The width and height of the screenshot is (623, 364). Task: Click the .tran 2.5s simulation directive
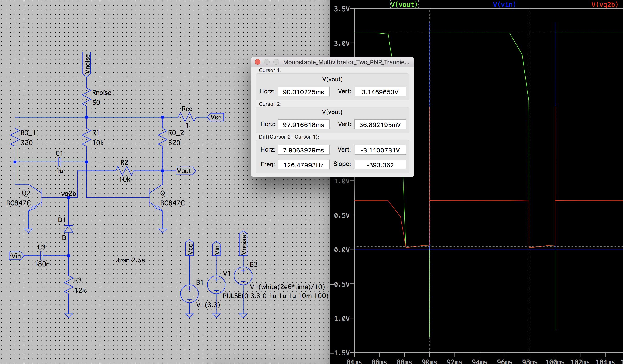pyautogui.click(x=130, y=260)
